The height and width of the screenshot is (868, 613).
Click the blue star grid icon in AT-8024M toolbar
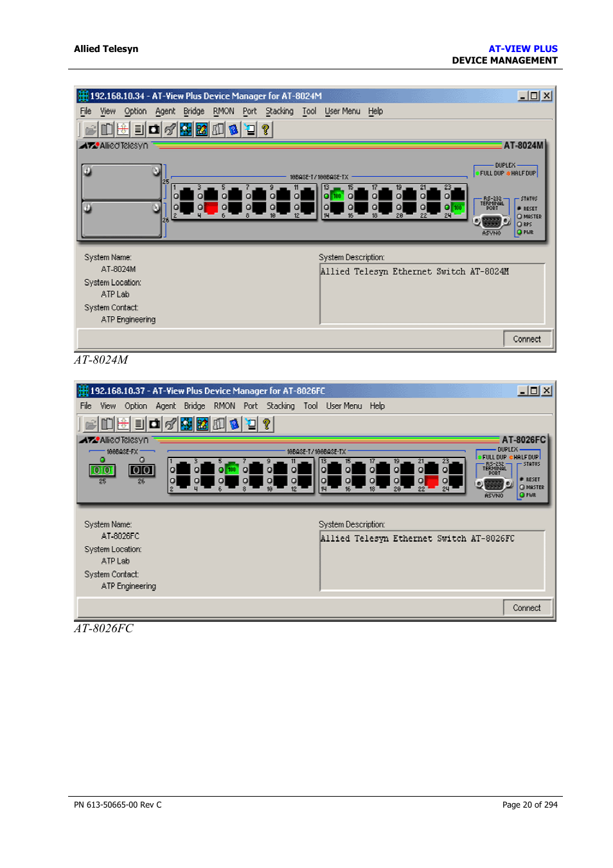pyautogui.click(x=186, y=130)
